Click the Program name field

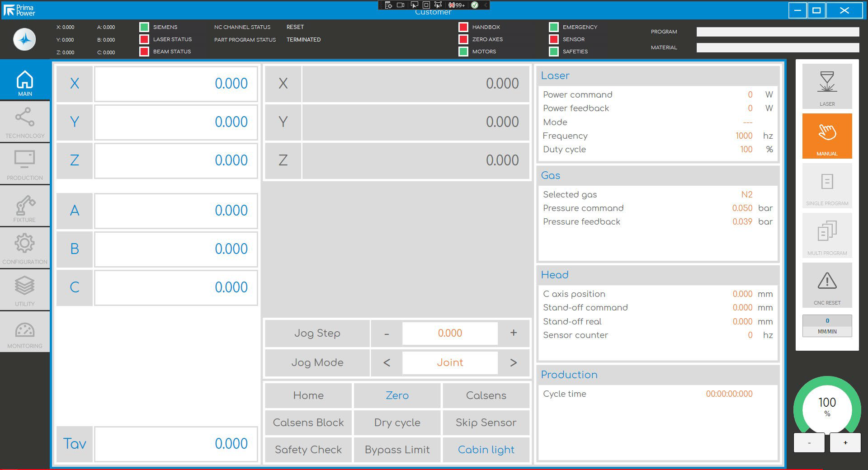(778, 32)
